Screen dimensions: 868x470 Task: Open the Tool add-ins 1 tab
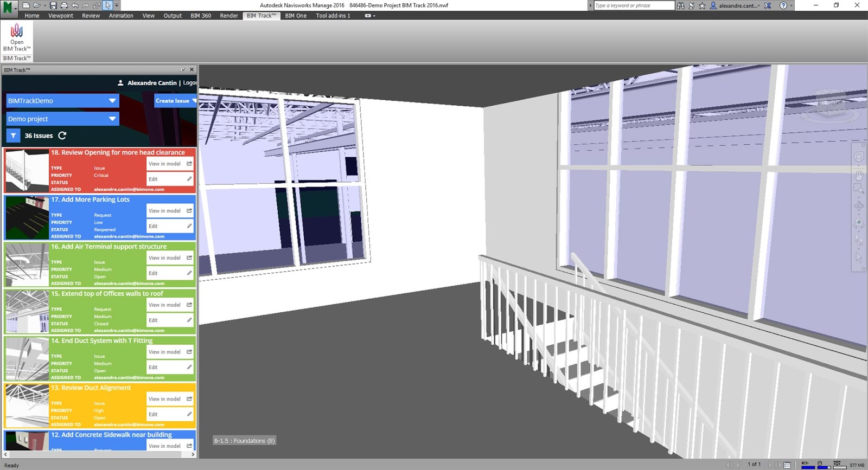(333, 16)
